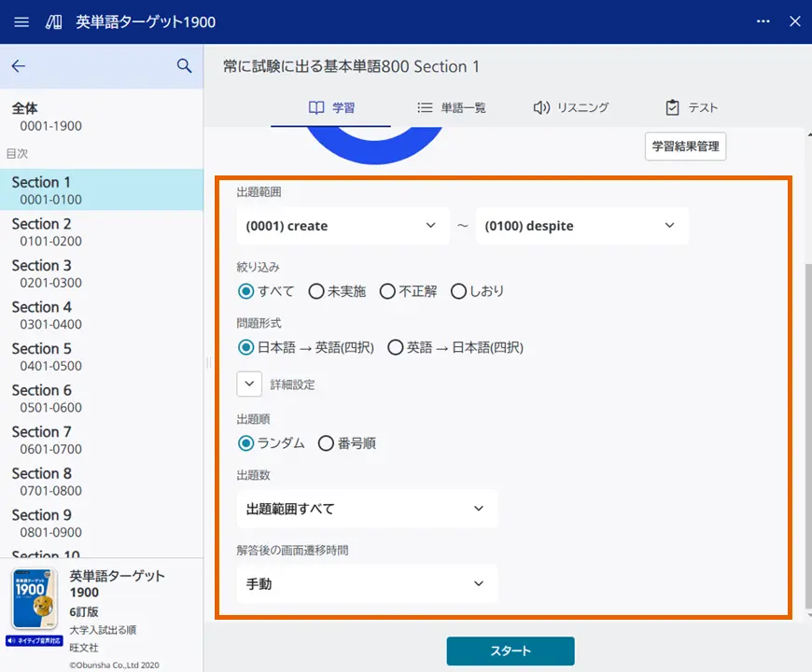
Task: Open 学習結果管理
Action: pyautogui.click(x=685, y=146)
